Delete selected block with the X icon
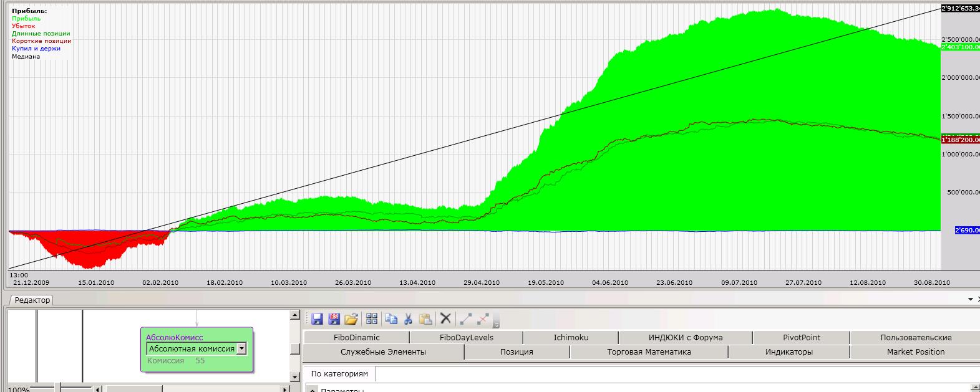The height and width of the screenshot is (392, 980). [445, 319]
